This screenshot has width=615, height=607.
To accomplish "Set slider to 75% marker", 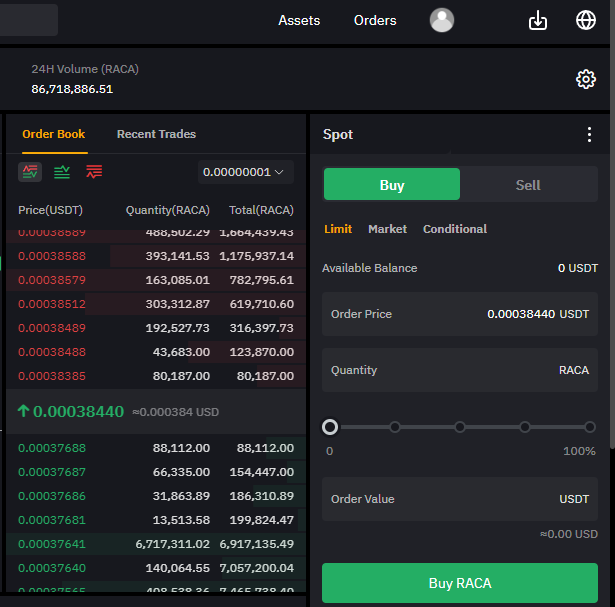I will (525, 427).
